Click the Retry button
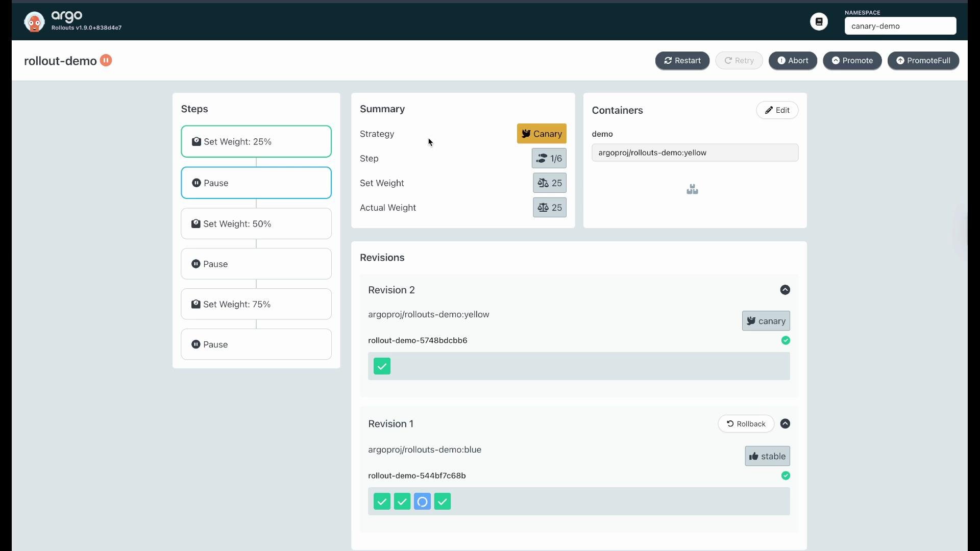 point(739,60)
